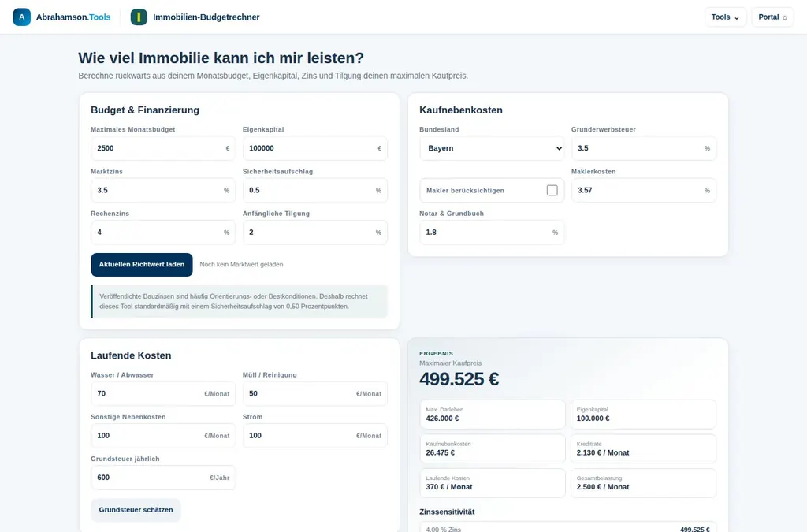807x532 pixels.
Task: Edit the Notar & Grundbuch field
Action: (x=492, y=232)
